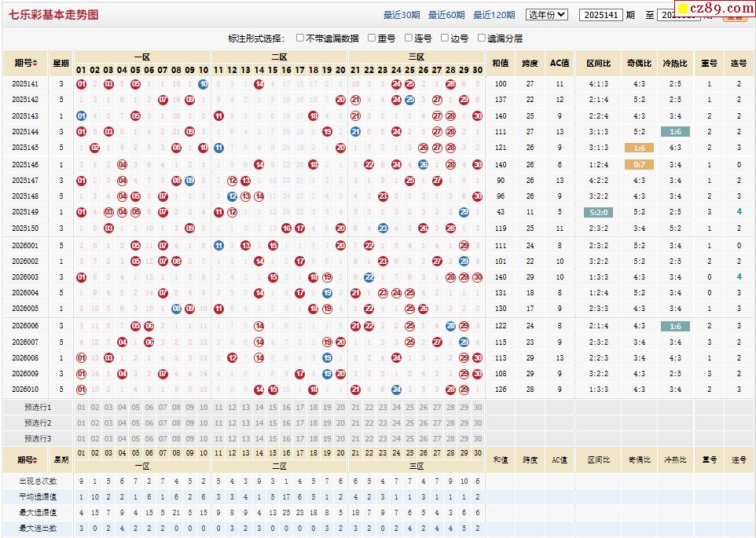Click the sort arrows beside top 期号 header
The width and height of the screenshot is (756, 538).
(x=35, y=63)
